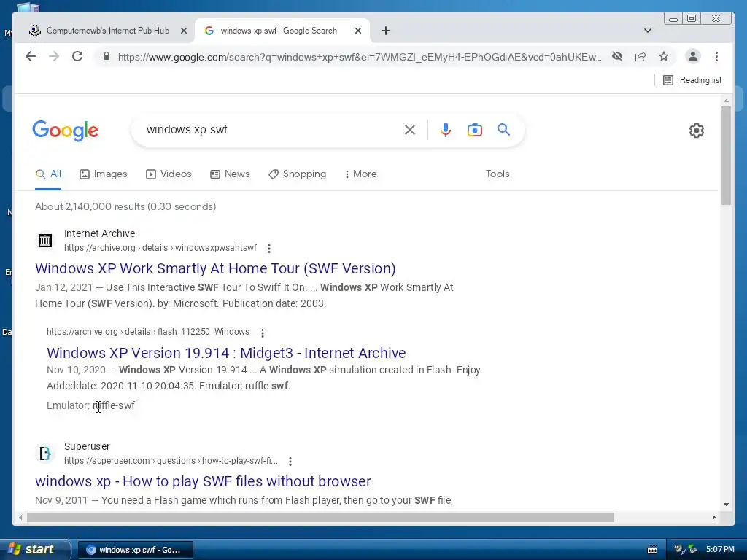747x560 pixels.
Task: Click the crossed-out eye icon in the address bar
Action: [x=617, y=57]
